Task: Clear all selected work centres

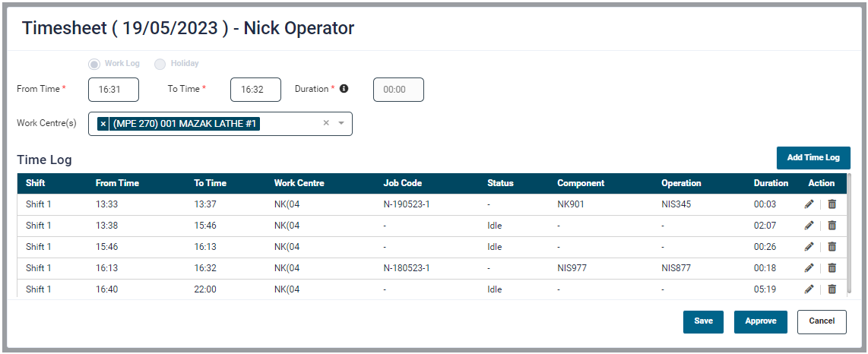Action: click(326, 124)
